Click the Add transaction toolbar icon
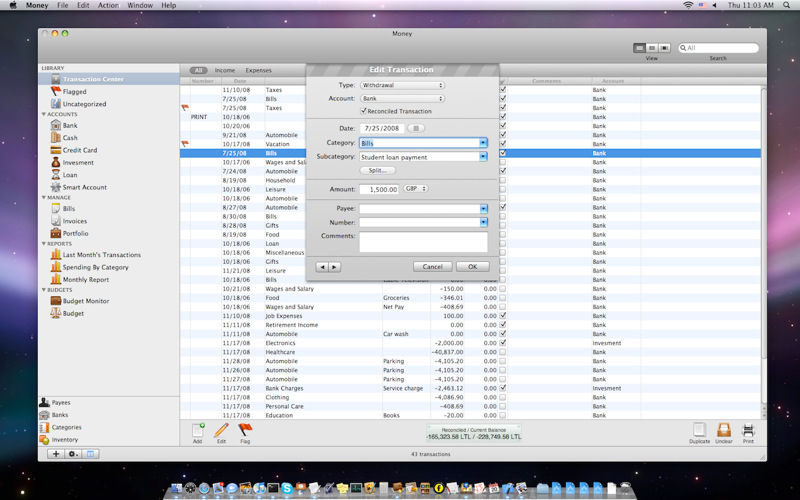The width and height of the screenshot is (800, 500). tap(197, 433)
